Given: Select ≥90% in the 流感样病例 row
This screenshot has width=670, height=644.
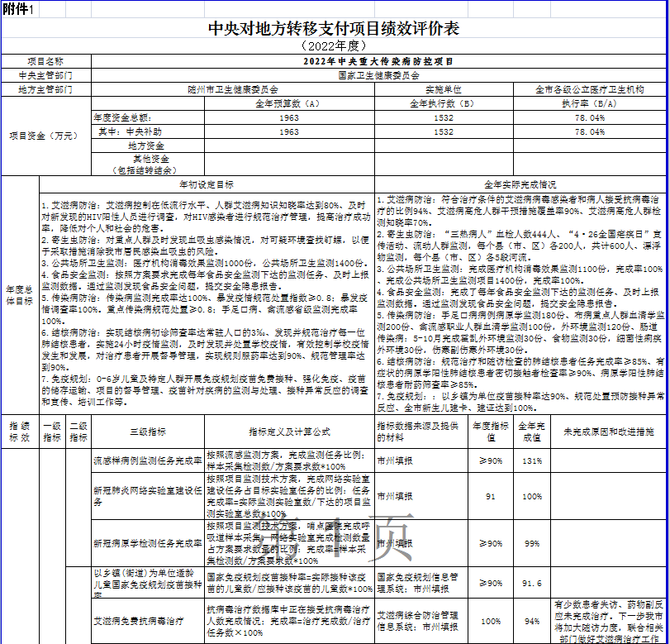Looking at the screenshot, I should (x=491, y=460).
